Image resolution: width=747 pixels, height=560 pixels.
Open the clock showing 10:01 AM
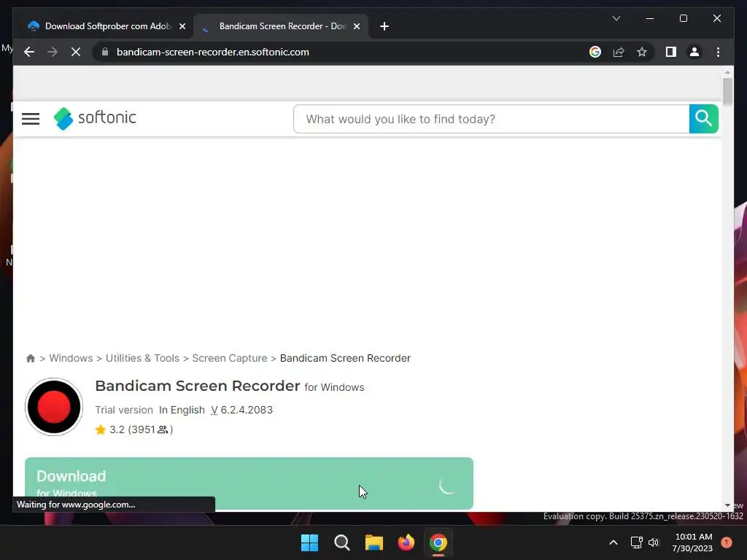693,542
